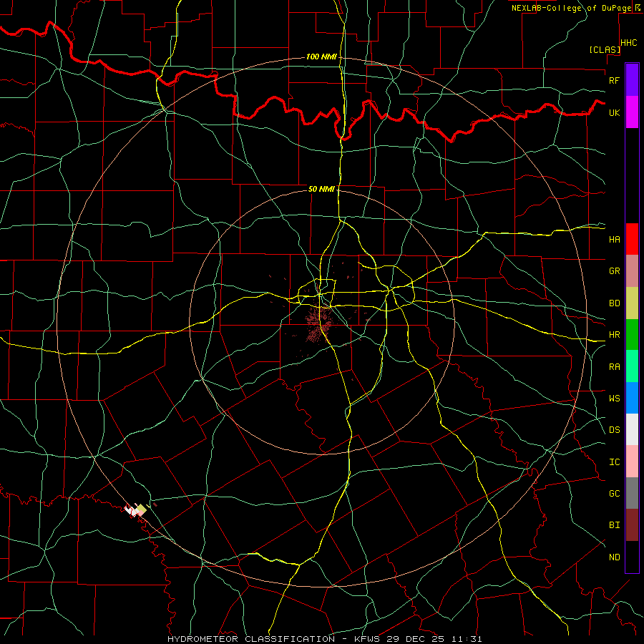Click the GR graupel color swatch
644x644 pixels.
[632, 271]
